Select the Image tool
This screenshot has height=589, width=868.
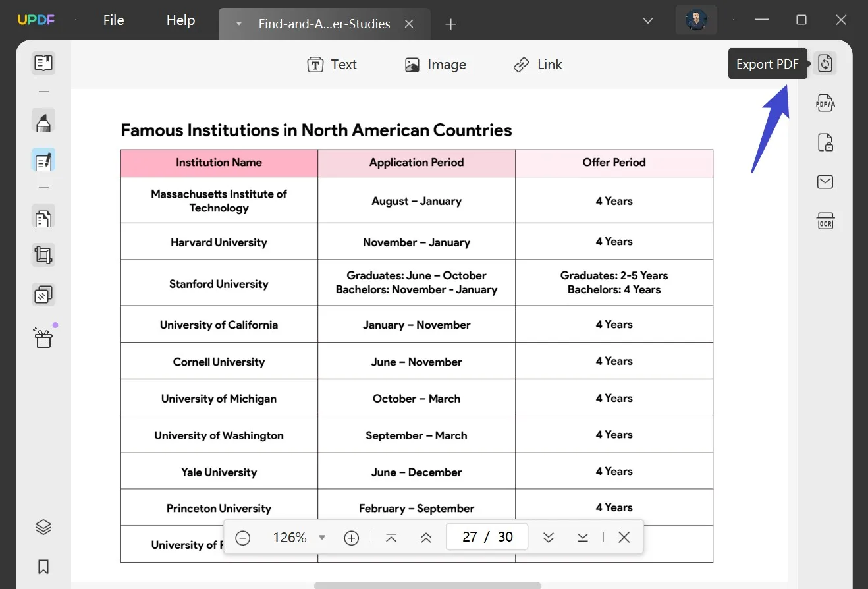435,64
